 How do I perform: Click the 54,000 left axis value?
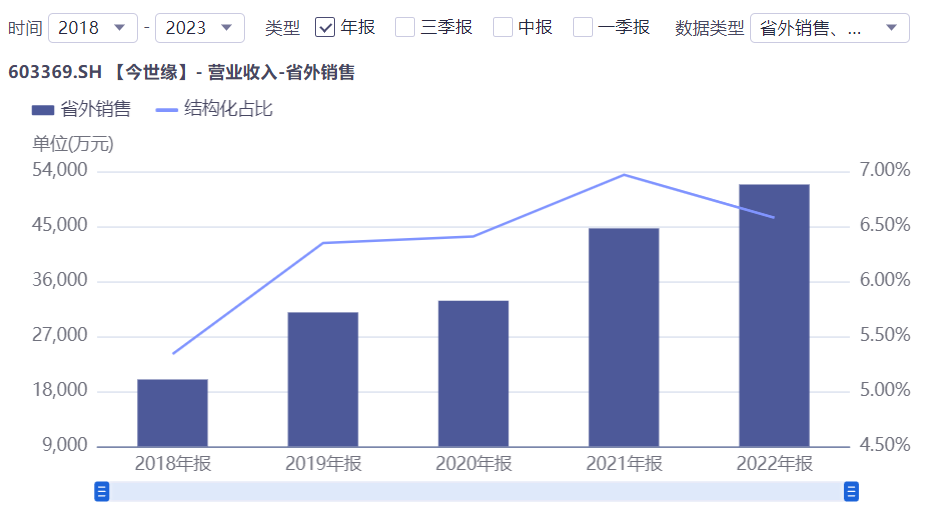click(x=60, y=170)
